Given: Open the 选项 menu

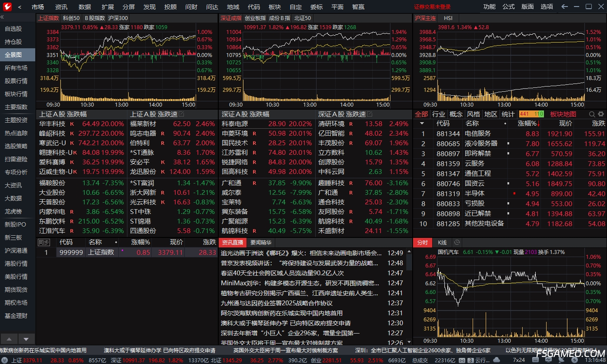Looking at the screenshot, I should pos(547,7).
